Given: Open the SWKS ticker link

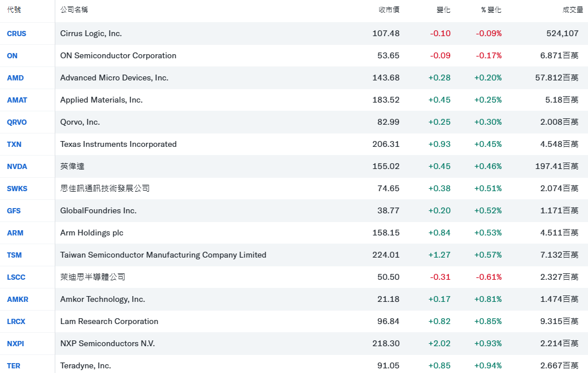Looking at the screenshot, I should pos(17,188).
